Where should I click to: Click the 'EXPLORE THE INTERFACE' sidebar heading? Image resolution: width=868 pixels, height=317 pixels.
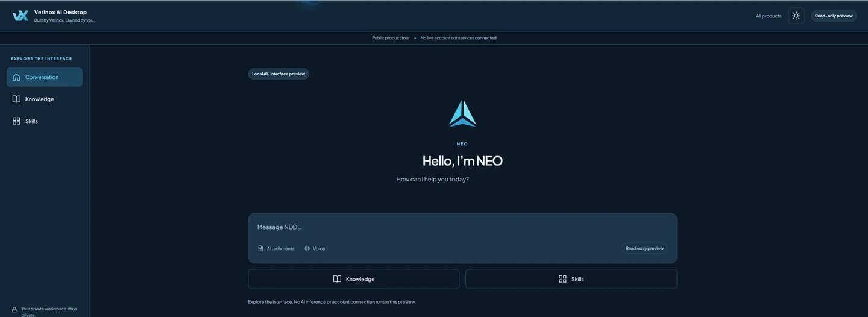[42, 58]
